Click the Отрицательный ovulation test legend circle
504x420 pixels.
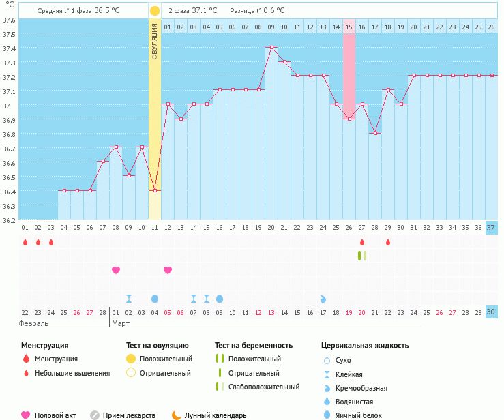coord(131,373)
